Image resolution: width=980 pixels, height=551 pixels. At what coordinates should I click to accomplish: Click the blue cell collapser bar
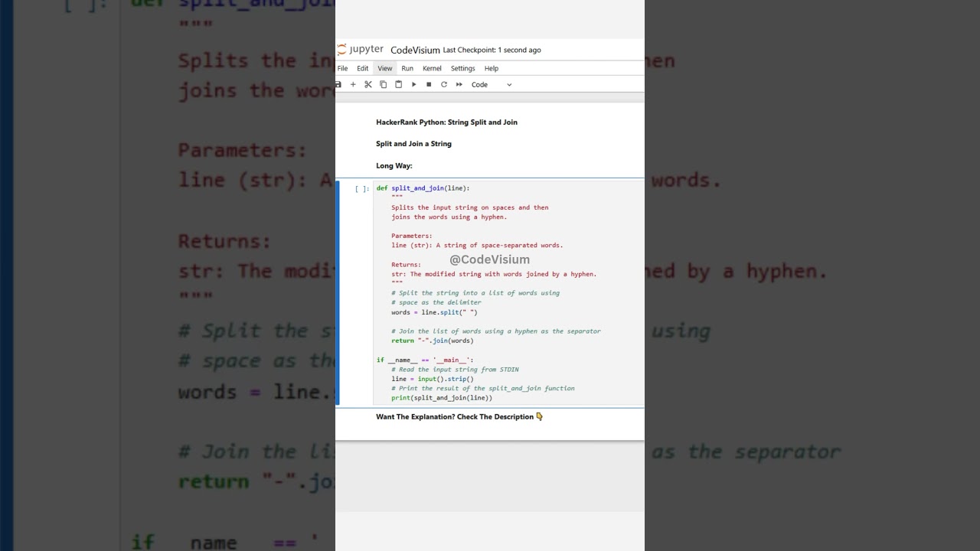pyautogui.click(x=338, y=292)
